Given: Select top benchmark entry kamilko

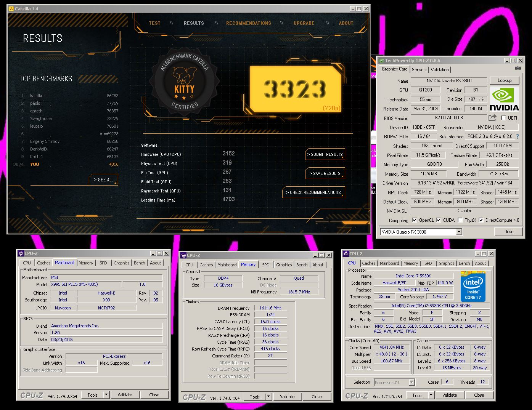Looking at the screenshot, I should click(x=70, y=96).
